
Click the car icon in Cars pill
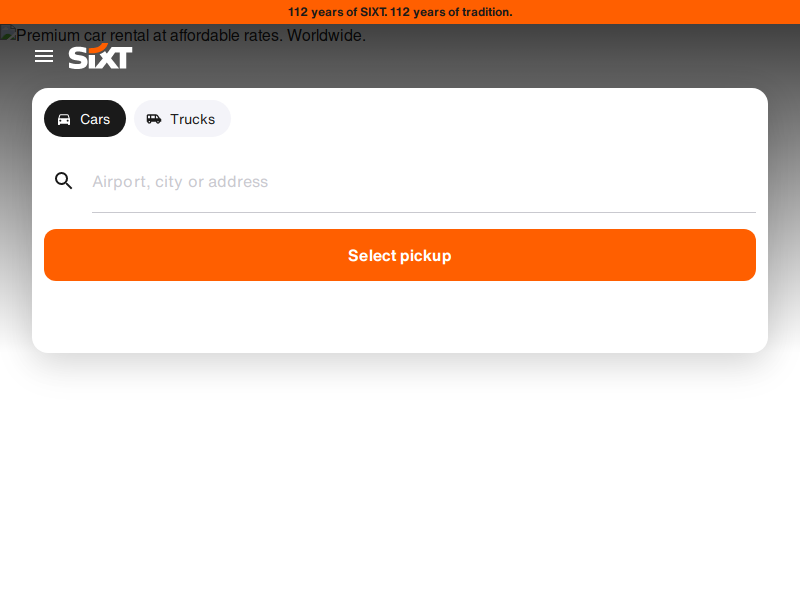pyautogui.click(x=64, y=119)
